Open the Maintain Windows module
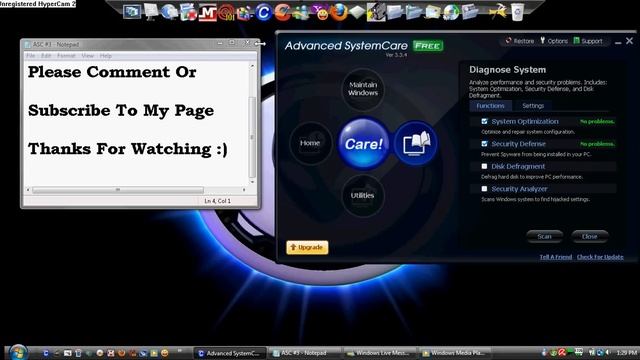This screenshot has height=360, width=640. 362,89
